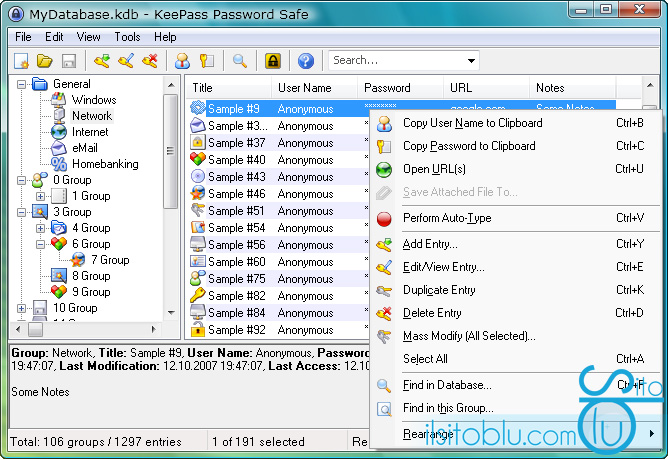
Task: Sort entries by the User Name column header
Action: point(314,88)
